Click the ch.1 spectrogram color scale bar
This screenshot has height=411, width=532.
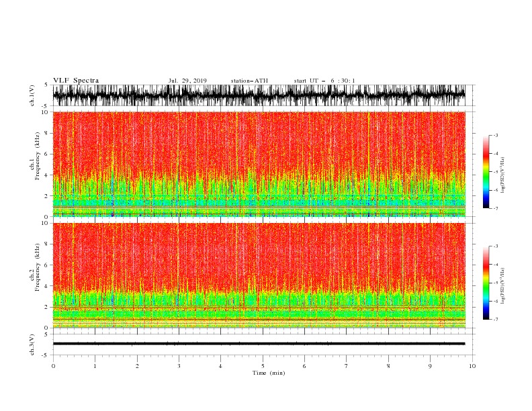coord(486,172)
